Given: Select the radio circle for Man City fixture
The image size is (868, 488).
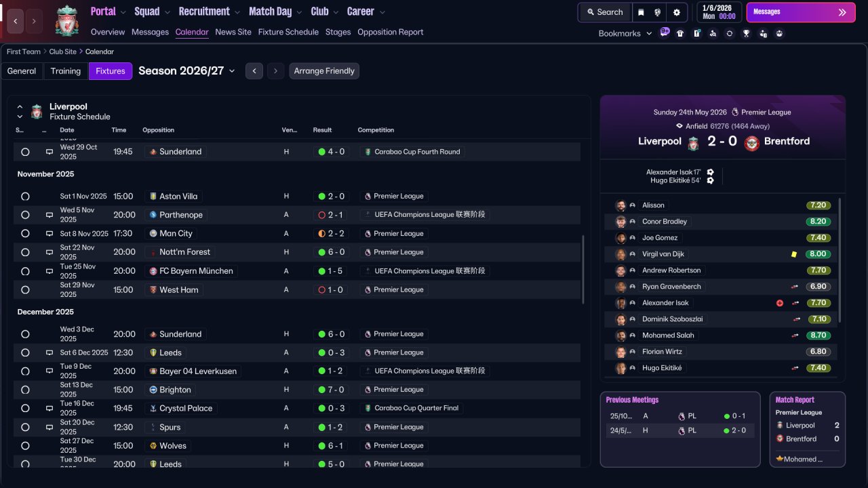Looking at the screenshot, I should click(x=25, y=234).
